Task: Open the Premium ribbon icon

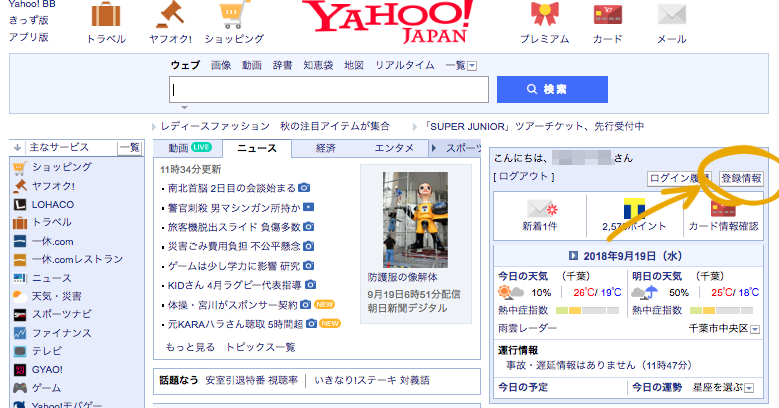Action: coord(545,14)
